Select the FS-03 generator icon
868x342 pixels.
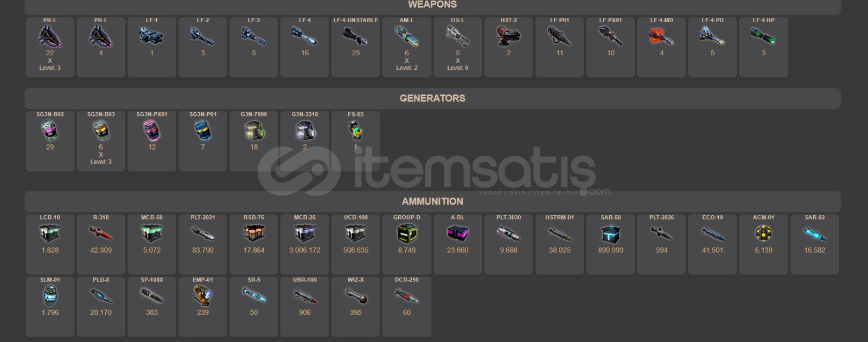pos(355,131)
